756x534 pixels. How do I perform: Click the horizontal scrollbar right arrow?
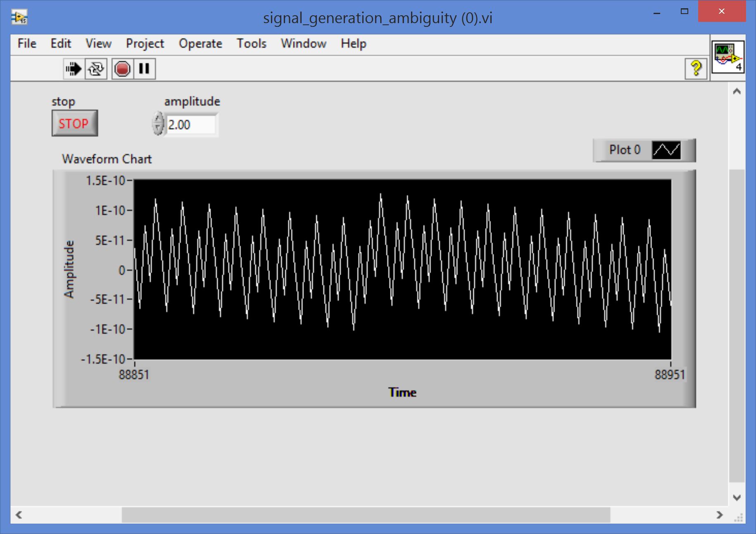coord(720,515)
